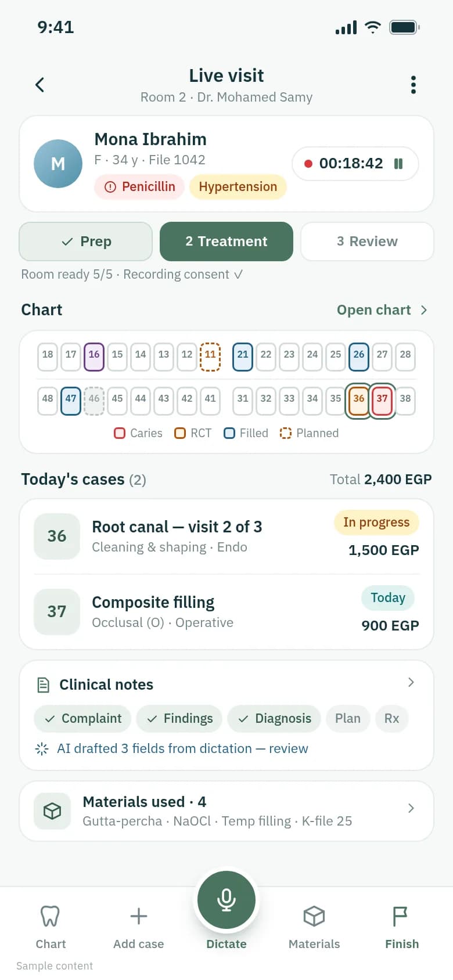The width and height of the screenshot is (453, 980).
Task: Tap the back arrow icon
Action: 39,85
